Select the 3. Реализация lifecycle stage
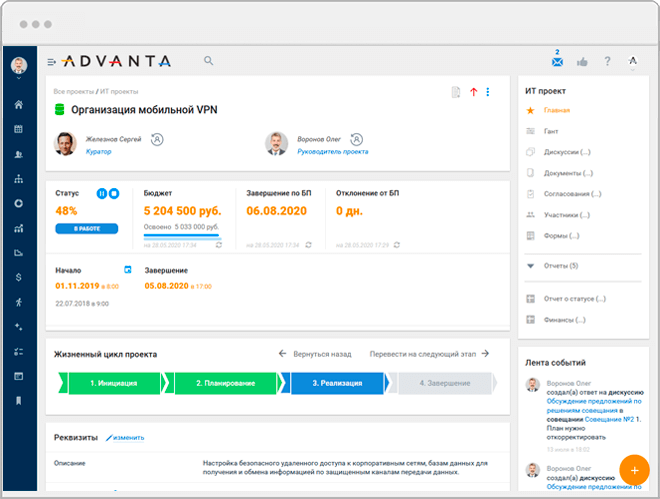This screenshot has width=660, height=499. (x=335, y=383)
